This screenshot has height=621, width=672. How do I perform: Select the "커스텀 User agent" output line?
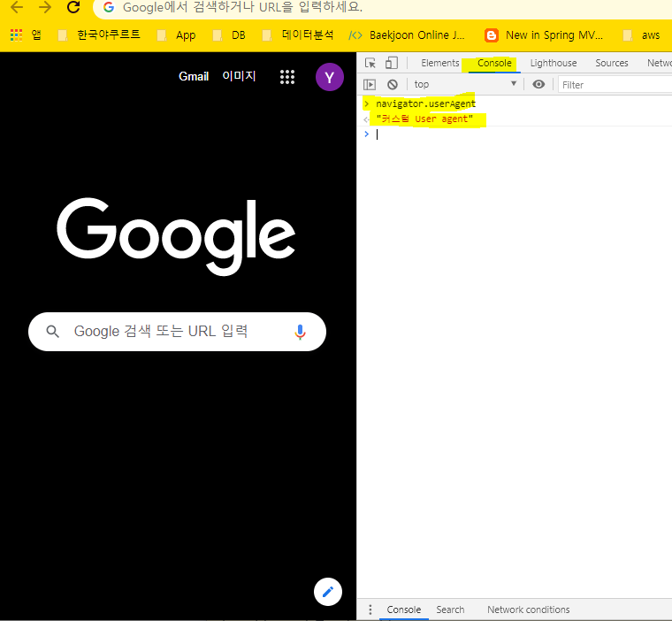point(424,119)
